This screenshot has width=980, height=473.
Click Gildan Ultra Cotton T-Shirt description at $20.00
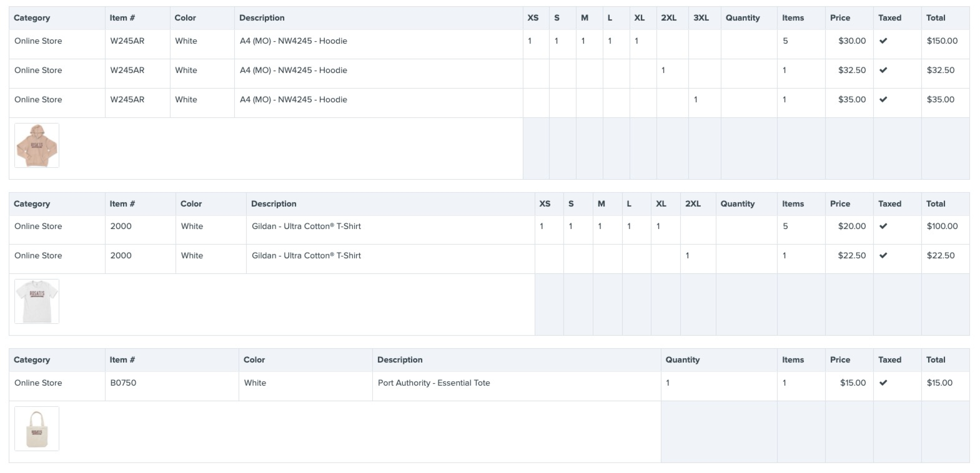(x=306, y=227)
